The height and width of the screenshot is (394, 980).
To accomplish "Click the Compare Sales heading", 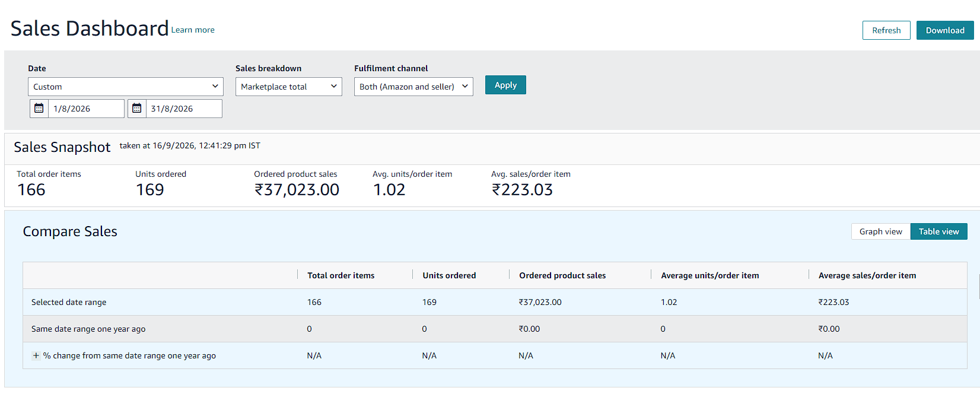I will click(x=70, y=231).
